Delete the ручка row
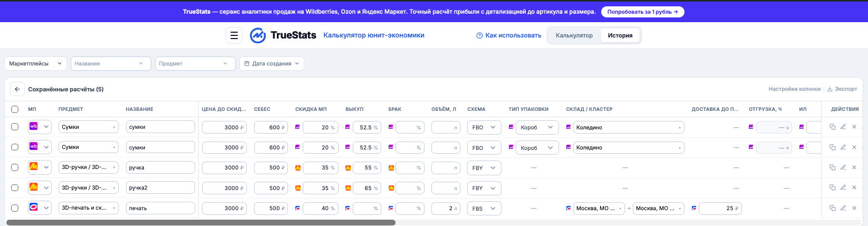The width and height of the screenshot is (868, 226). point(854,167)
